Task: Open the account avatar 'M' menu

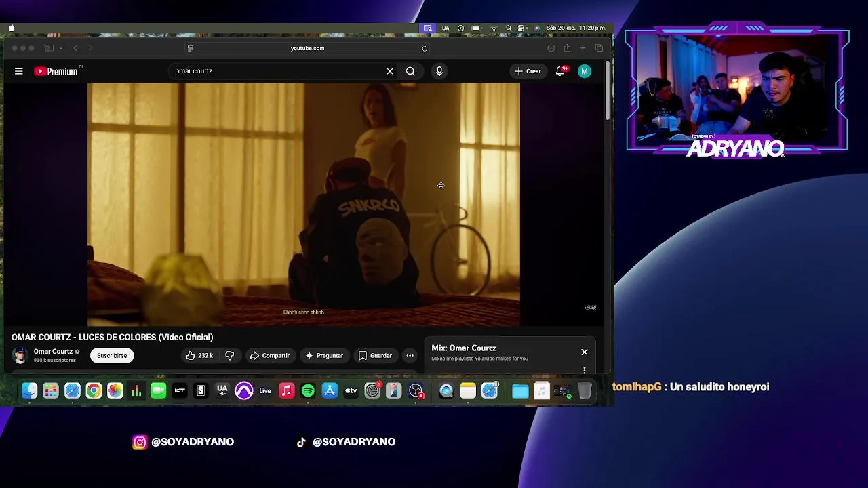Action: click(585, 71)
